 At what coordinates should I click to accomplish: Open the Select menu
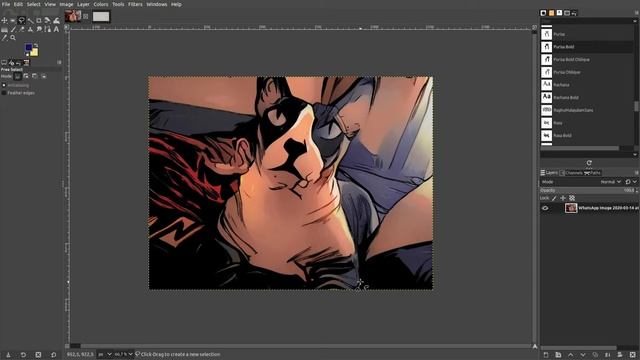33,4
